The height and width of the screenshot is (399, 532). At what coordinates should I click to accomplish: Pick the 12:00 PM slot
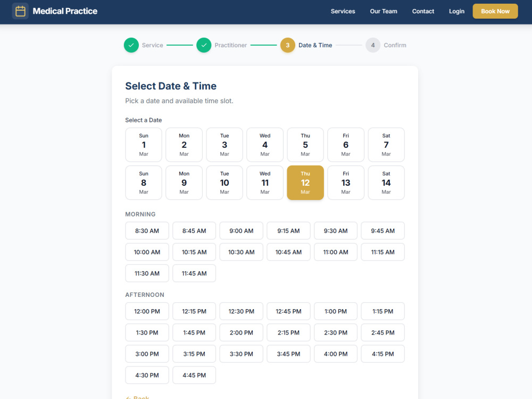[x=147, y=311]
